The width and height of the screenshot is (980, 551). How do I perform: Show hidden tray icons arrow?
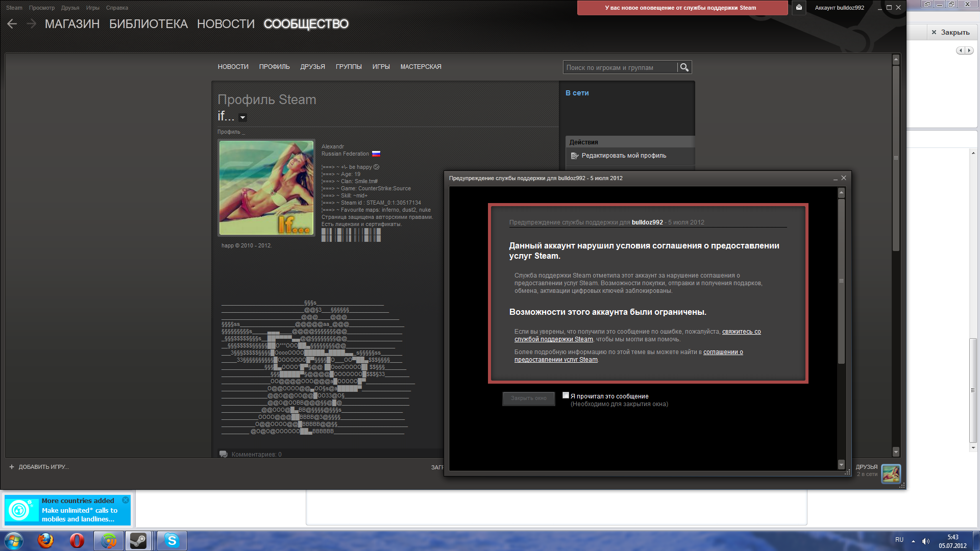tap(913, 541)
